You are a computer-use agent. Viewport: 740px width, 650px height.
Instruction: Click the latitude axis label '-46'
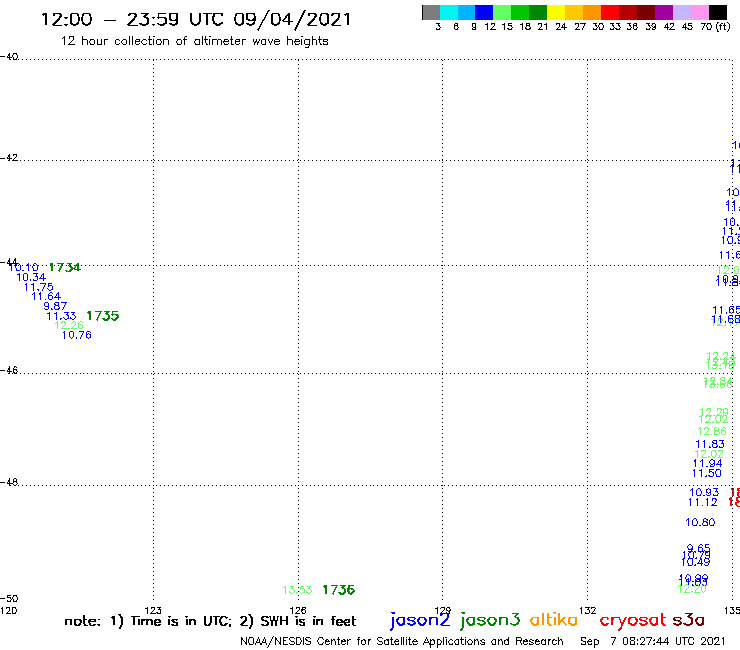[x=9, y=371]
